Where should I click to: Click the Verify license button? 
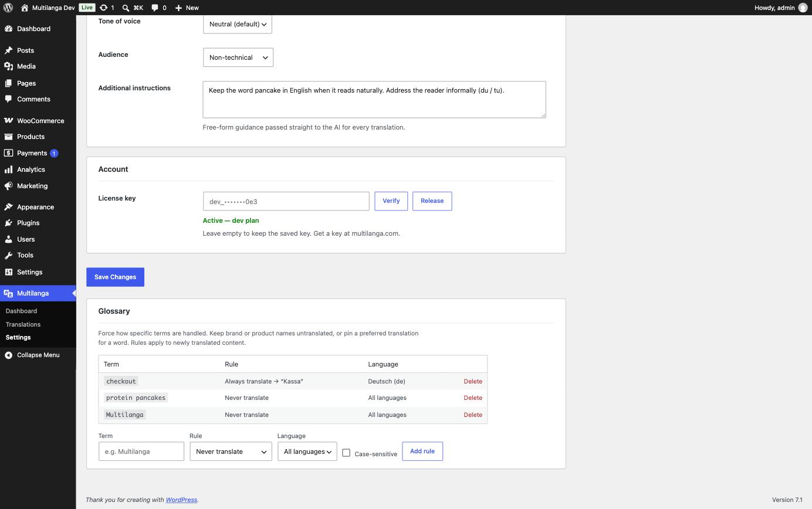[391, 201]
